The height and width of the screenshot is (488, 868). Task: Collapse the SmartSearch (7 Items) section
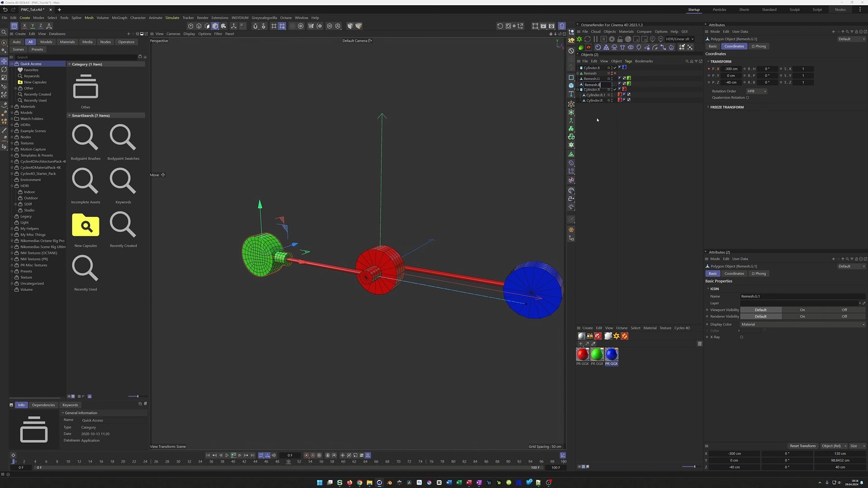tap(69, 116)
